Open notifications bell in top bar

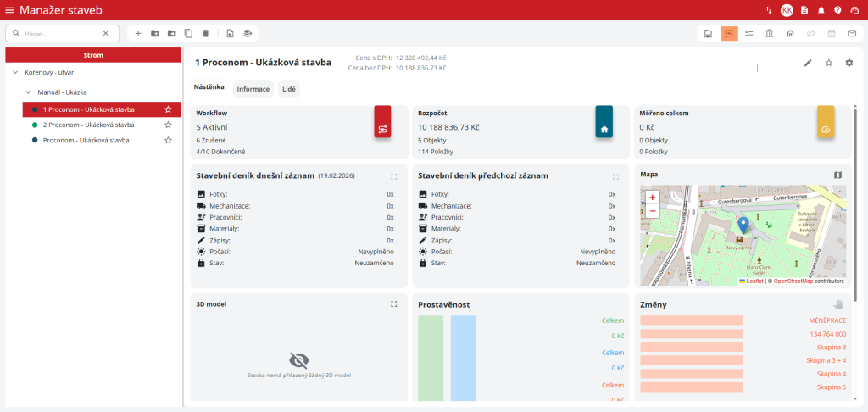821,10
